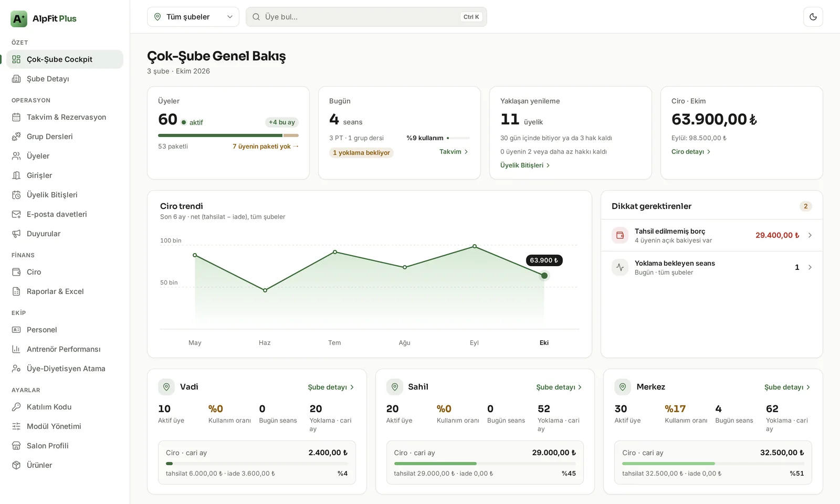Click '7 üyenin paketi yok' link
Image resolution: width=840 pixels, height=504 pixels.
(266, 146)
